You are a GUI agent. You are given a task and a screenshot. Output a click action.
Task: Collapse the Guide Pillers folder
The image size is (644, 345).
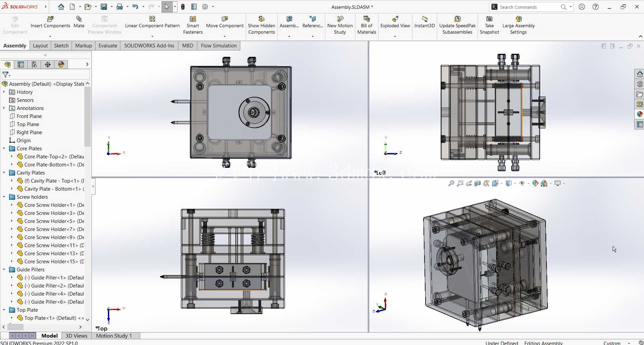point(4,269)
